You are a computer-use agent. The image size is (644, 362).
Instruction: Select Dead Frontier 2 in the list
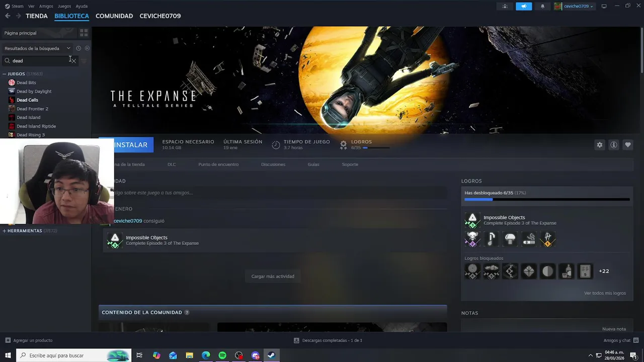click(32, 109)
